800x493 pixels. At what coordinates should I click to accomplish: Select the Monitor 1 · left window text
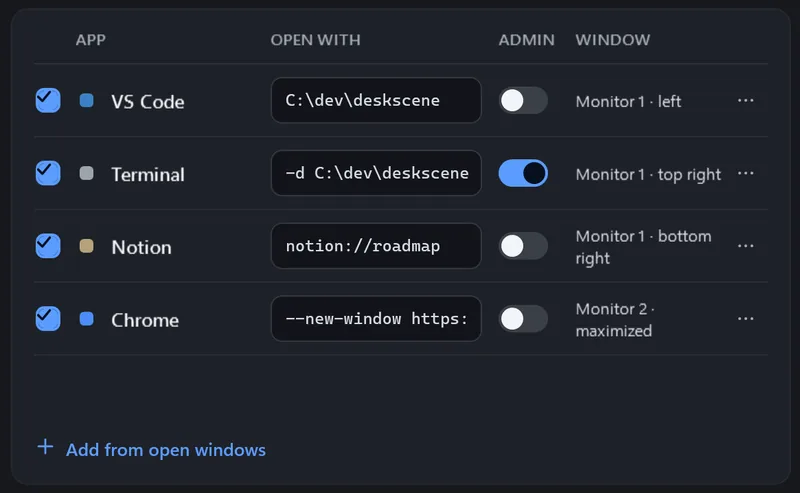click(628, 102)
